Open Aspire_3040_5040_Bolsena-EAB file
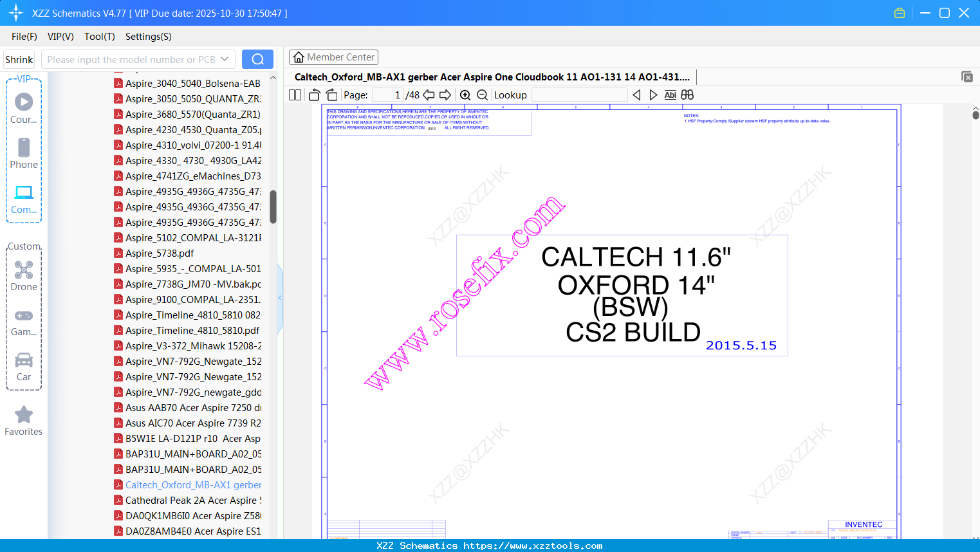 187,83
